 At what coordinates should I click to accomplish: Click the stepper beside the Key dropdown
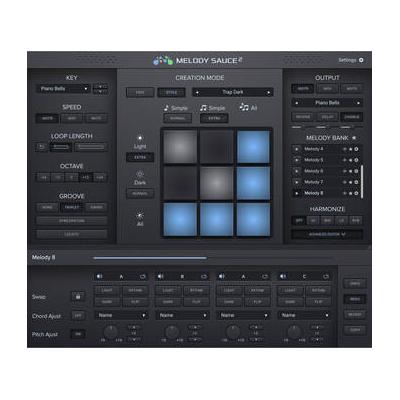pyautogui.click(x=100, y=89)
